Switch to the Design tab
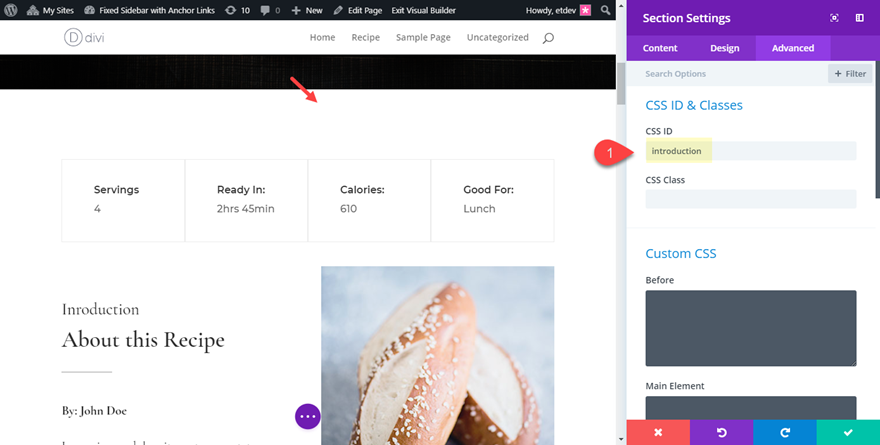Image resolution: width=880 pixels, height=445 pixels. [x=725, y=48]
